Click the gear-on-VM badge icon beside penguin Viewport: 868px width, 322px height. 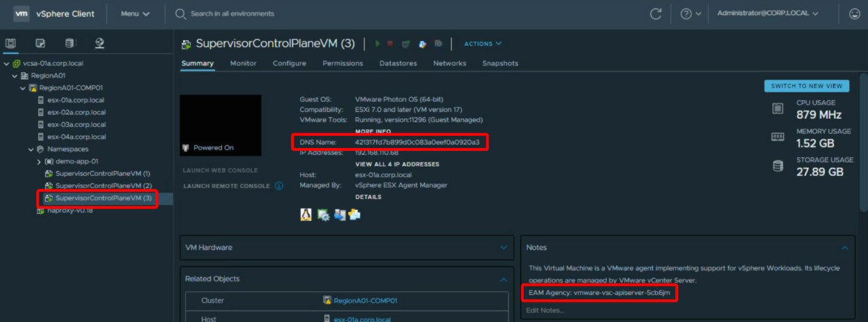point(323,215)
